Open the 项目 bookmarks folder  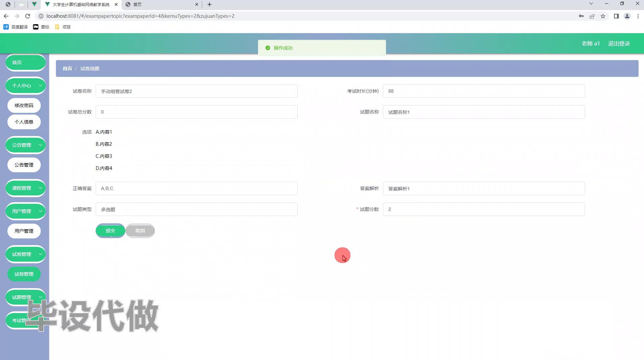point(62,27)
